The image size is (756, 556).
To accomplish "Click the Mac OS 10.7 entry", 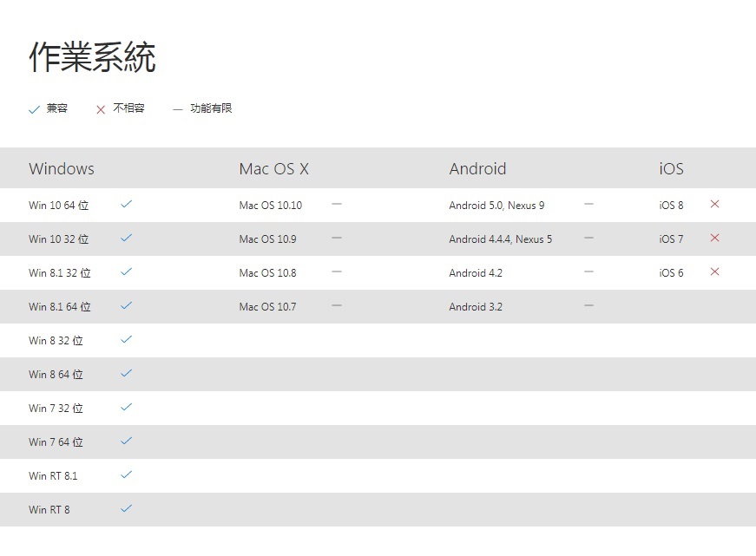I will coord(267,306).
